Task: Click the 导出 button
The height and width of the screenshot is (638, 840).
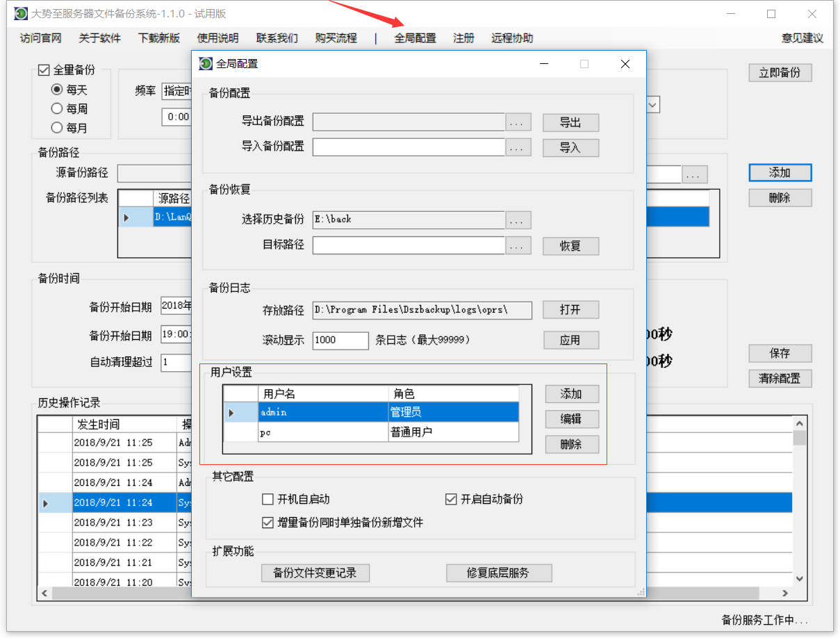Action: [570, 122]
